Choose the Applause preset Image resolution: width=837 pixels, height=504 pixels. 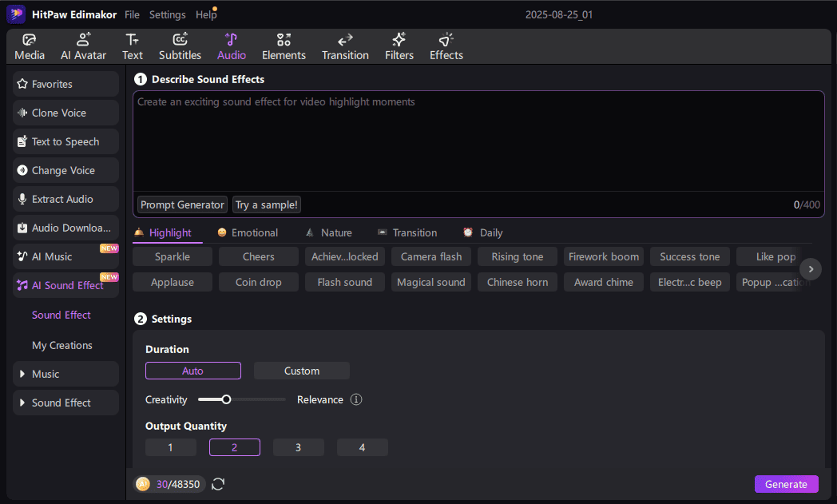[x=173, y=283]
